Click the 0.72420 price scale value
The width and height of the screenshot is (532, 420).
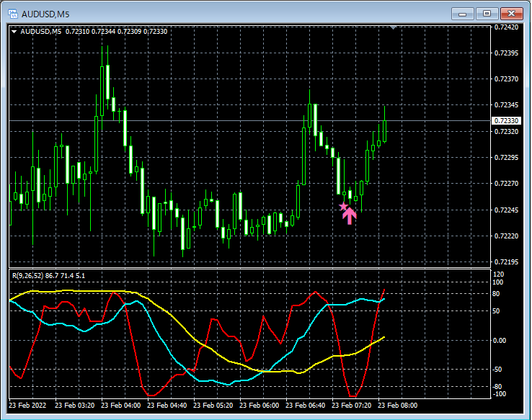(x=506, y=27)
